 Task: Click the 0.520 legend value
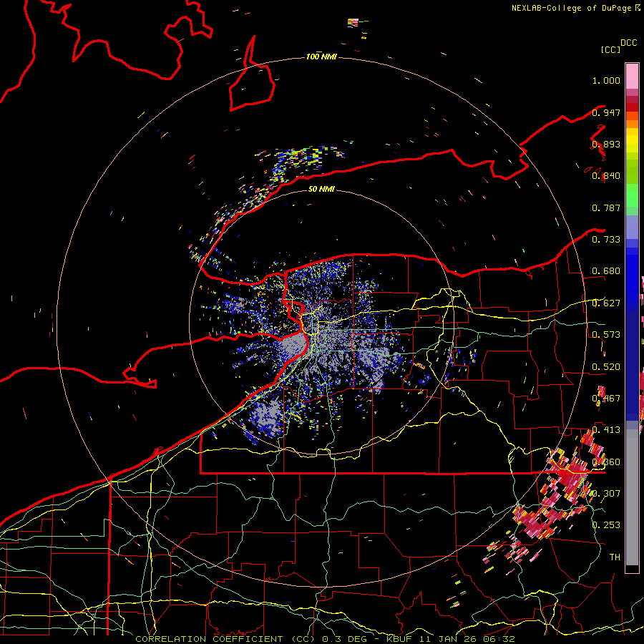click(x=606, y=367)
